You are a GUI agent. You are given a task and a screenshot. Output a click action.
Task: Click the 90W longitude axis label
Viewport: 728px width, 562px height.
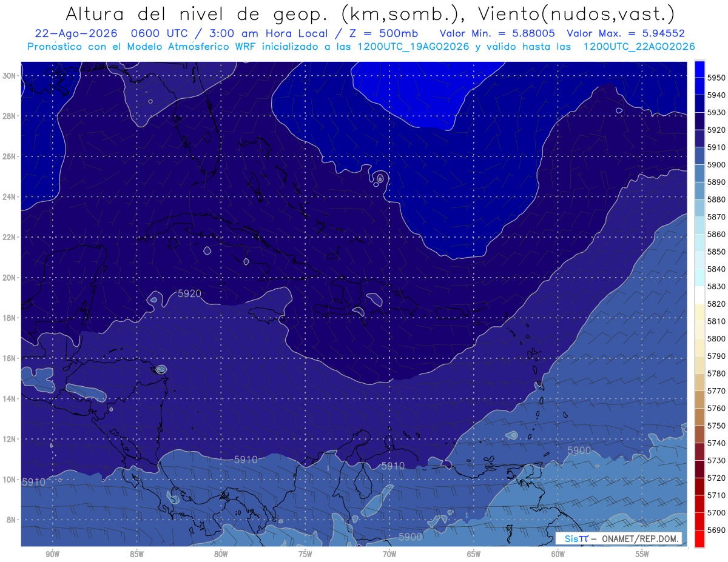click(52, 553)
